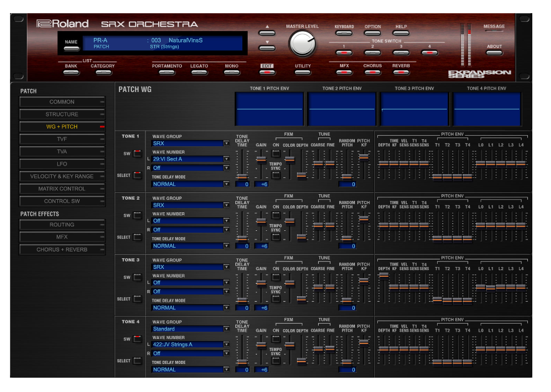Open Tone 1 Wave Number L dropdown

coord(191,159)
